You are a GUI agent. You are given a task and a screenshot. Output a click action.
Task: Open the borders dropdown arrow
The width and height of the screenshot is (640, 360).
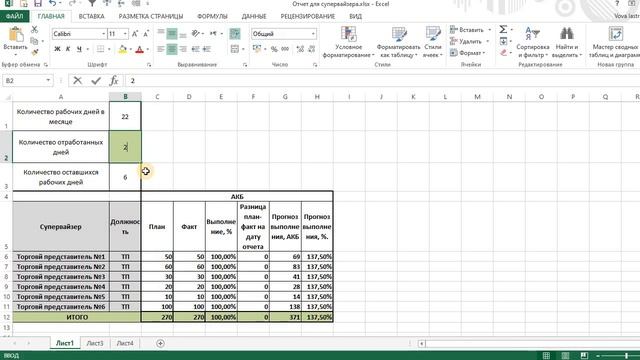[109, 49]
